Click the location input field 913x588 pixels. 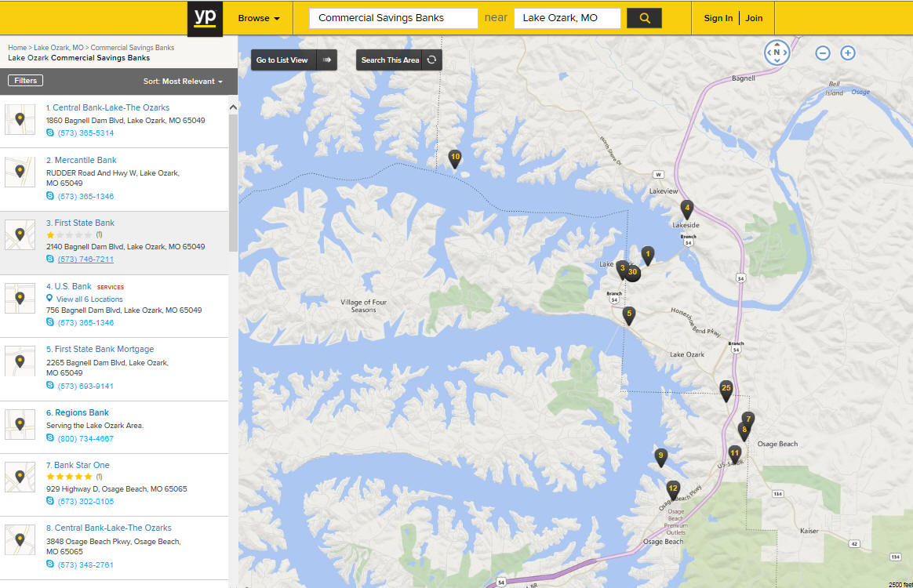(567, 18)
